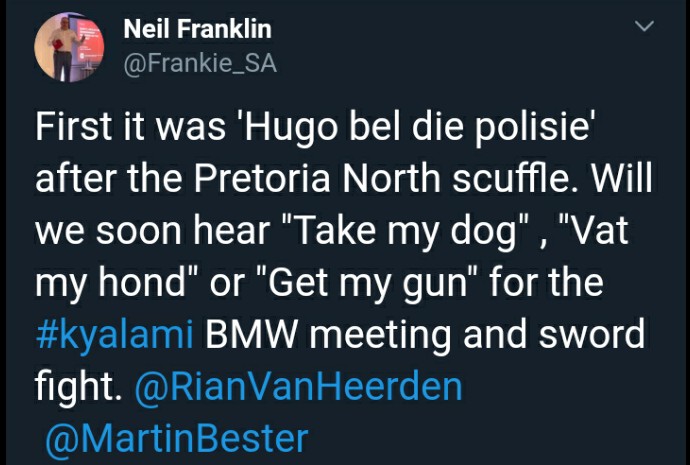
Task: Click 'First it was' at tweet start
Action: pos(130,128)
